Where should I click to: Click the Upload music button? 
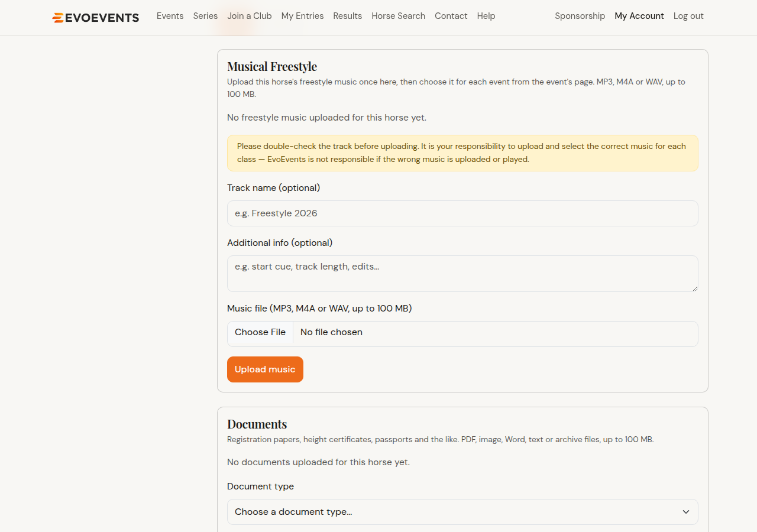[x=265, y=369]
